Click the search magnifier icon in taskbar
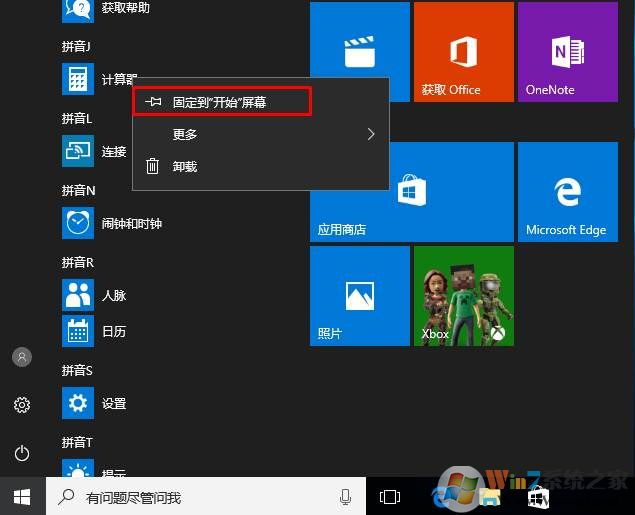 click(66, 497)
